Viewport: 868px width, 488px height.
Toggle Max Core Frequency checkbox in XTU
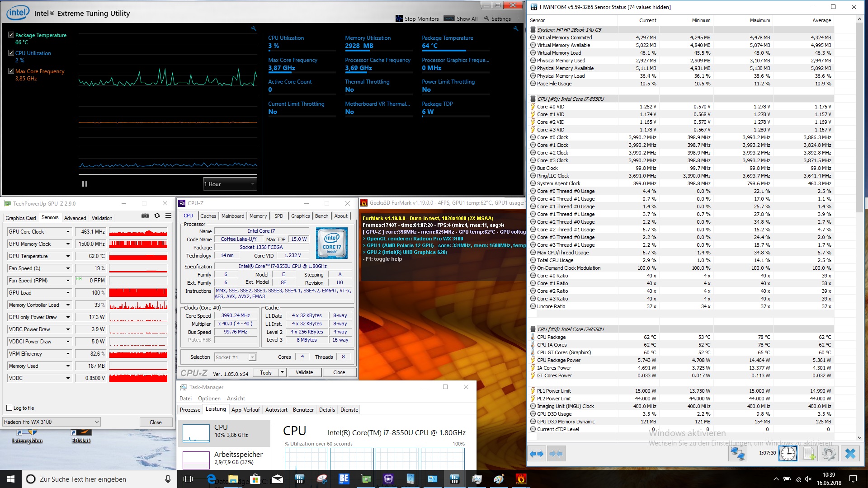(x=11, y=71)
